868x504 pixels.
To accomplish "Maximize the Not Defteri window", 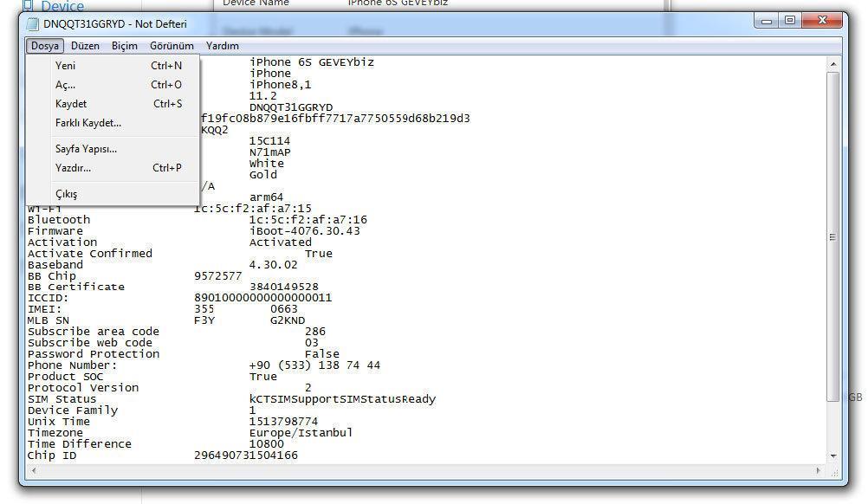I will [x=790, y=21].
